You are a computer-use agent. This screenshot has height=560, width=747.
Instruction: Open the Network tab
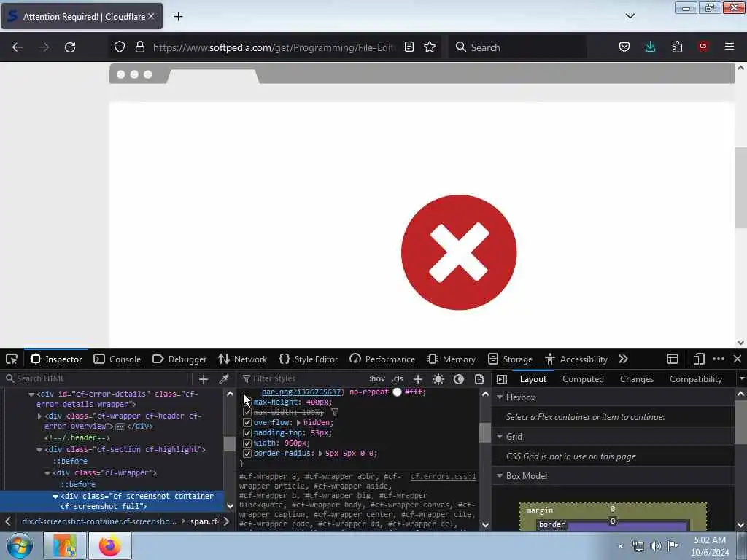(242, 359)
